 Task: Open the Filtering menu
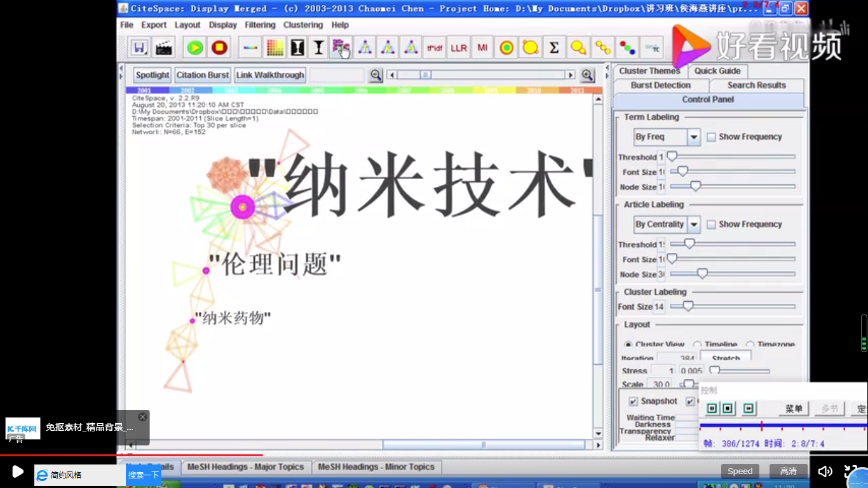point(260,25)
